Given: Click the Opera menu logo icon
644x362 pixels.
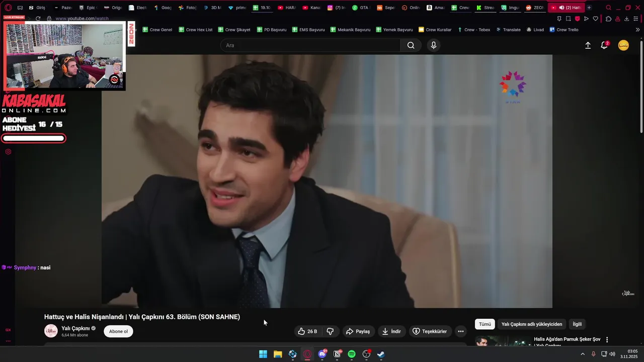Looking at the screenshot, I should coord(8,8).
